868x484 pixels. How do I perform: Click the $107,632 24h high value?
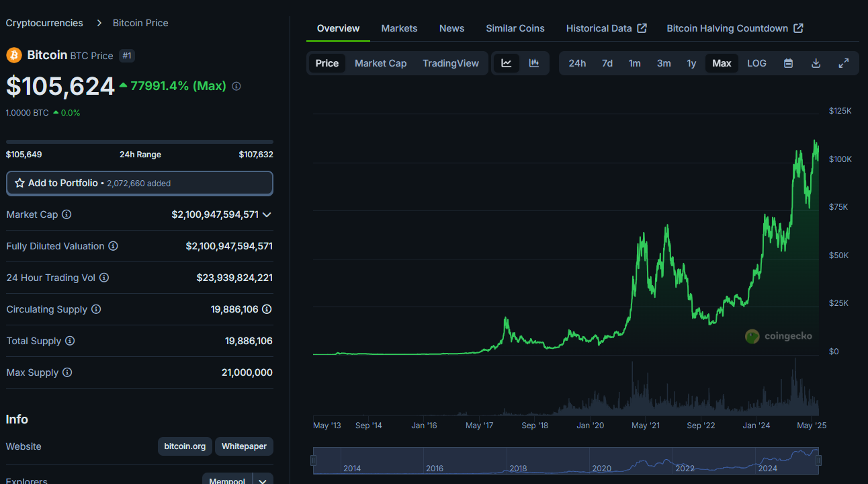[x=256, y=155]
